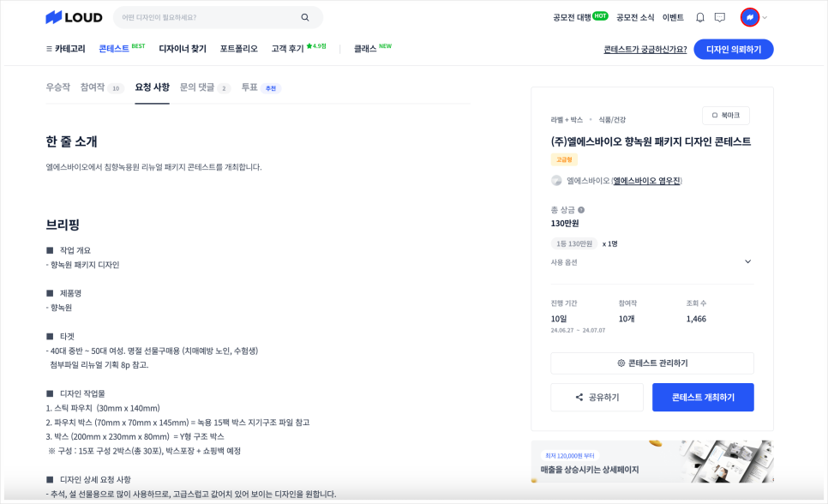
Task: Select 요청 사항 tab
Action: [x=152, y=87]
